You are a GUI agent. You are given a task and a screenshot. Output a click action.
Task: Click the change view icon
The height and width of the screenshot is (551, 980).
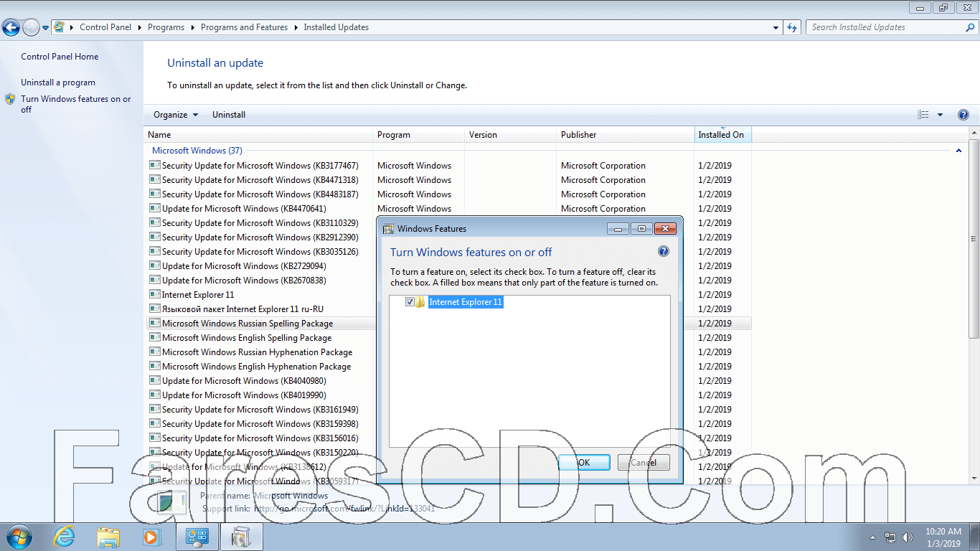click(923, 115)
